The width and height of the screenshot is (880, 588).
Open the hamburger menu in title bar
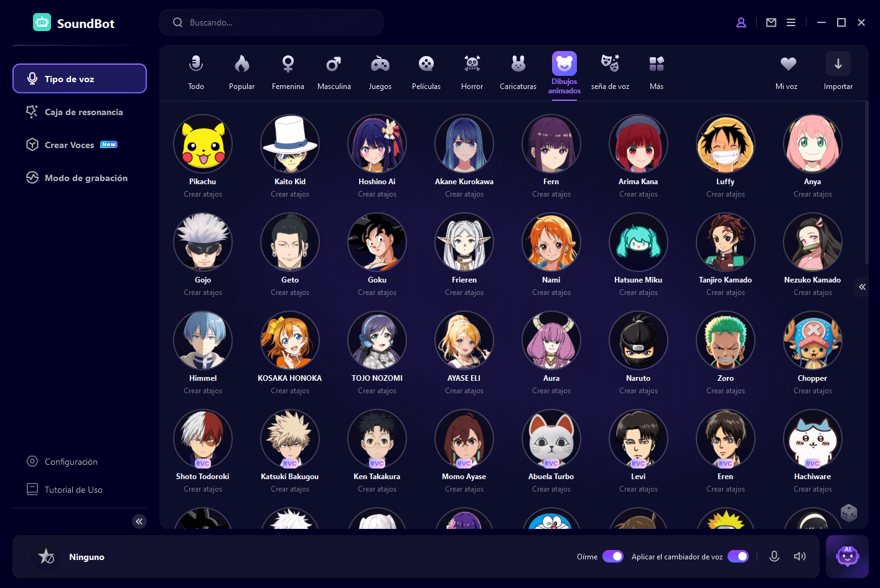[x=791, y=22]
